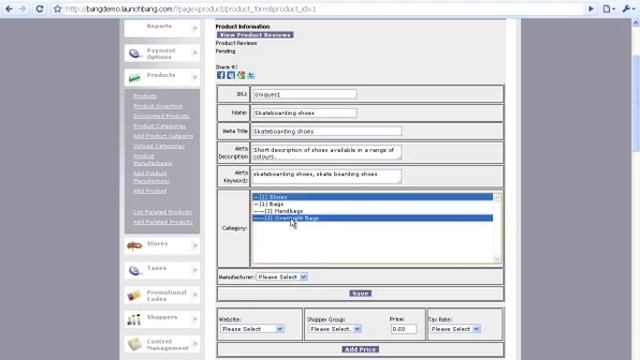Select the Handbags category in list
Viewport: 640px width, 360px height.
(x=372, y=211)
